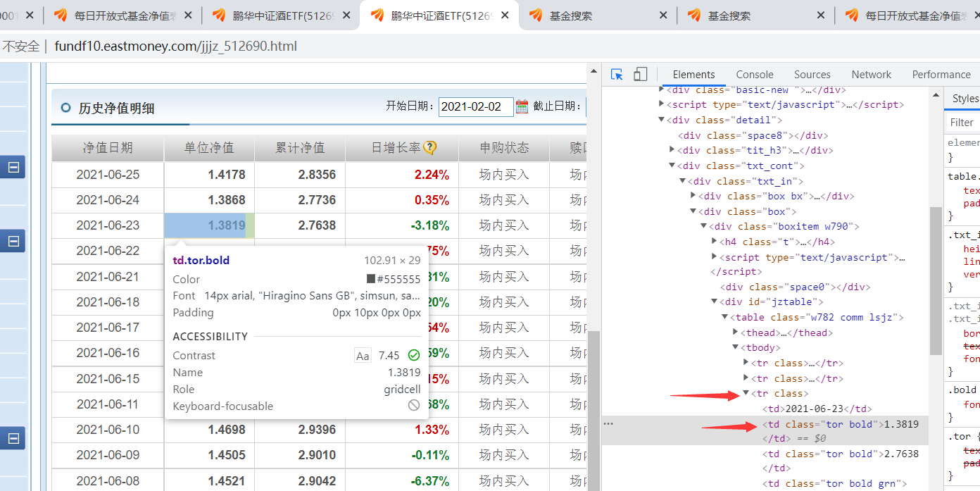This screenshot has height=491, width=980.
Task: Expand the h4 class t node
Action: (715, 242)
